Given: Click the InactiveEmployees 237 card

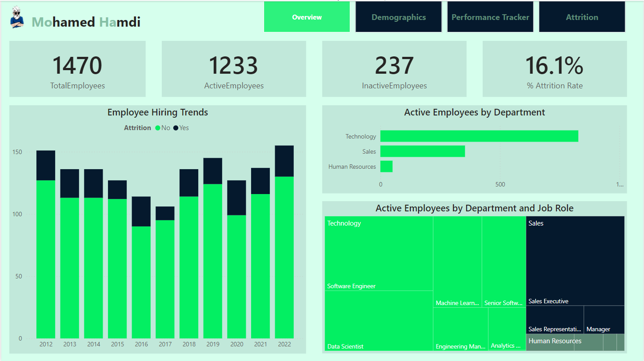Looking at the screenshot, I should tap(394, 69).
